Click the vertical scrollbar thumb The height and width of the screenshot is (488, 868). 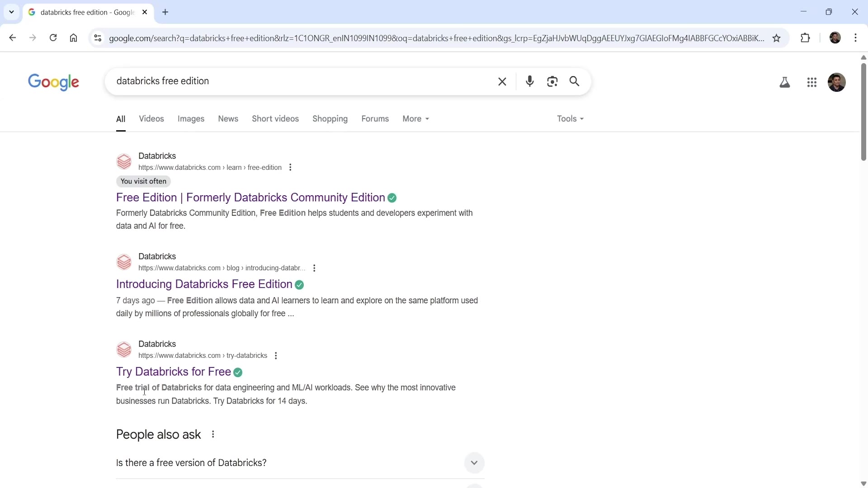click(x=864, y=112)
